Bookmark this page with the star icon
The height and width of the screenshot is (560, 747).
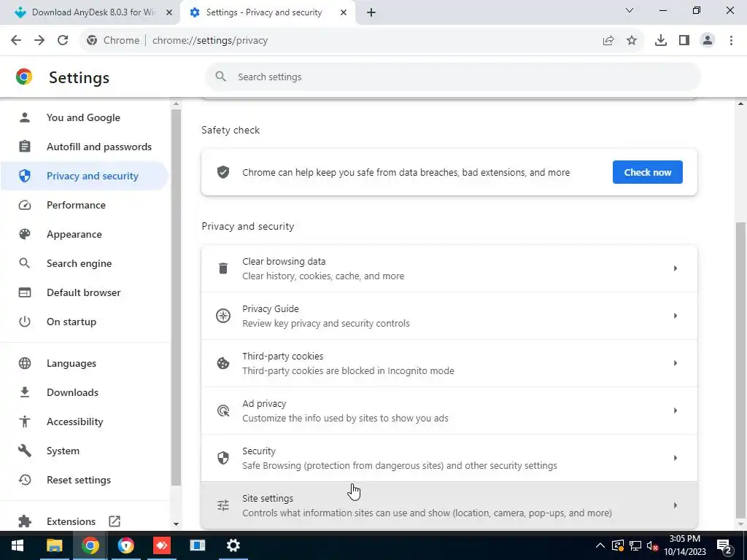pyautogui.click(x=632, y=41)
